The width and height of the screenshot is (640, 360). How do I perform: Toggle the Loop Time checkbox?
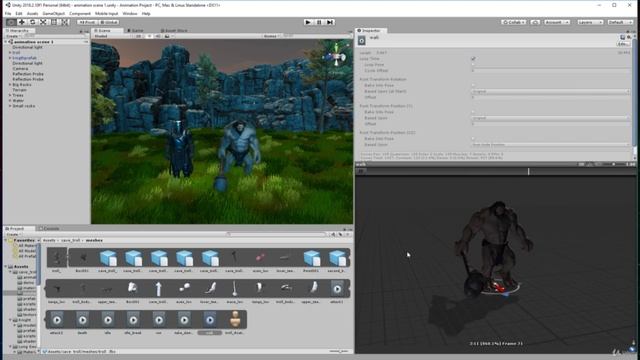[x=473, y=59]
